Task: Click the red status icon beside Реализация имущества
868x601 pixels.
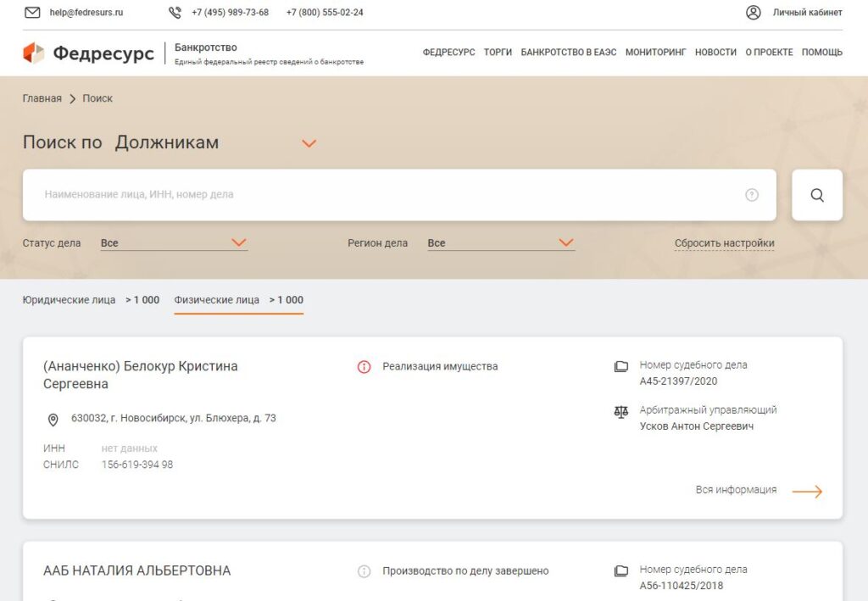Action: pyautogui.click(x=364, y=367)
